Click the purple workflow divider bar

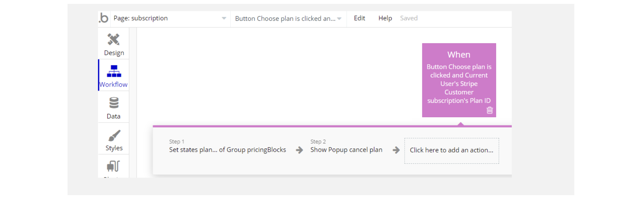point(282,126)
